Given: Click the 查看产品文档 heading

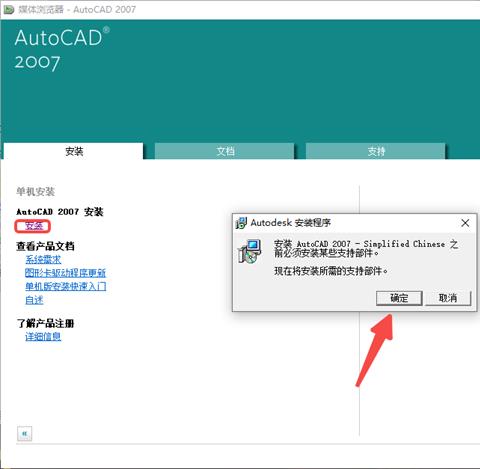Looking at the screenshot, I should 45,246.
